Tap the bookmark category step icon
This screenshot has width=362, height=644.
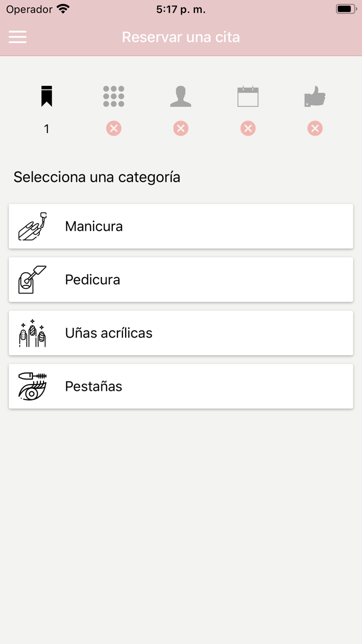(47, 96)
